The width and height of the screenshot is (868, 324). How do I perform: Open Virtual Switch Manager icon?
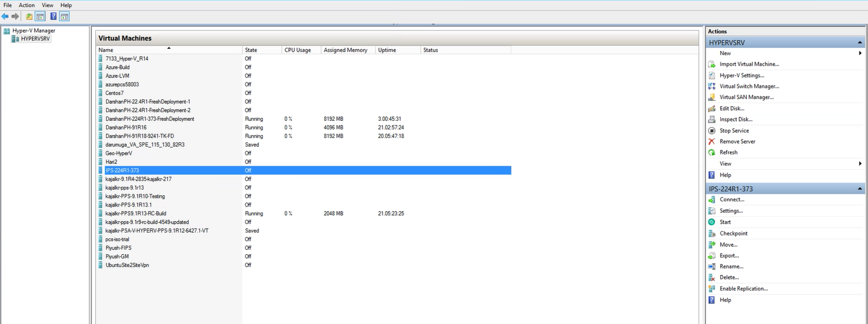point(712,86)
